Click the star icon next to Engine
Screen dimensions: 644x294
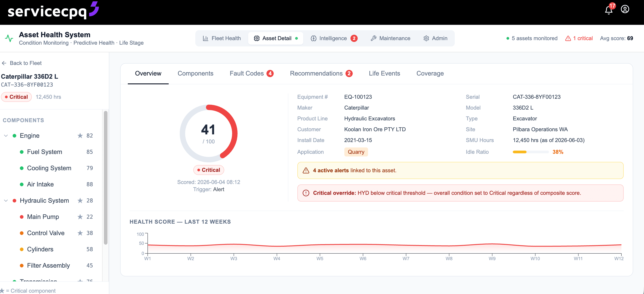80,136
